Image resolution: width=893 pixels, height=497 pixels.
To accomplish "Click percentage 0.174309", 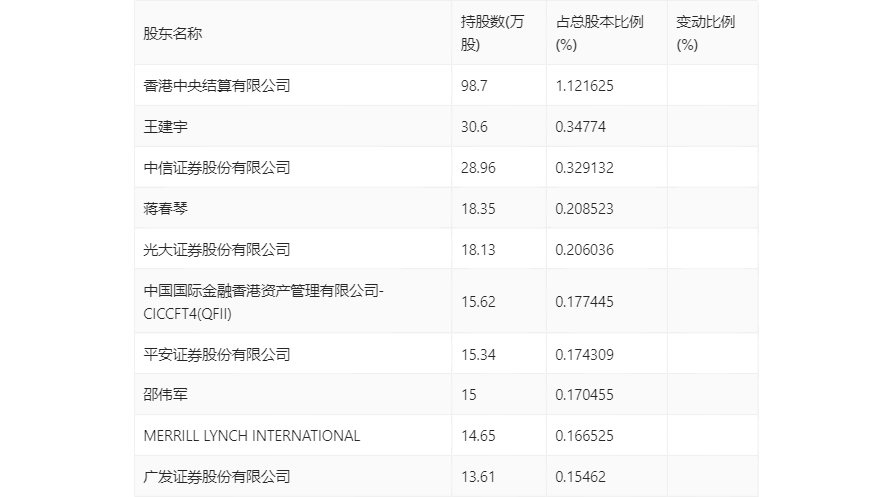I will tap(584, 354).
